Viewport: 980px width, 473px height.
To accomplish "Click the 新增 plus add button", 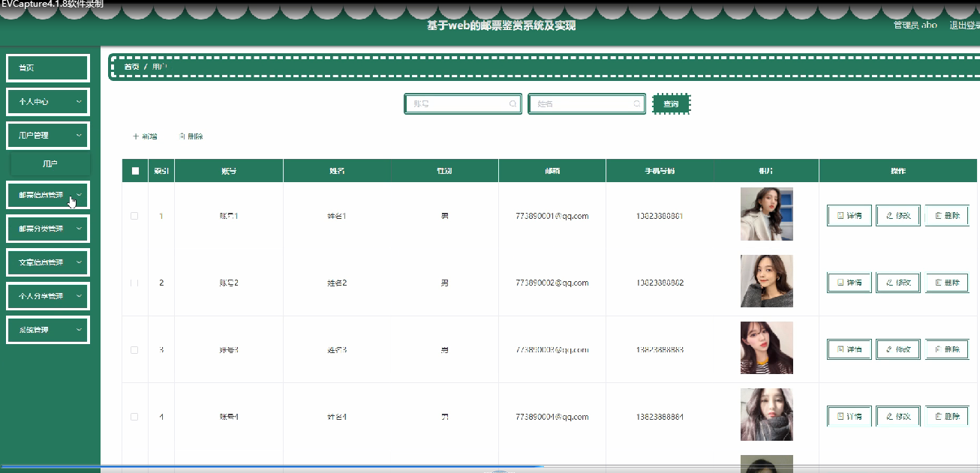I will [x=145, y=136].
